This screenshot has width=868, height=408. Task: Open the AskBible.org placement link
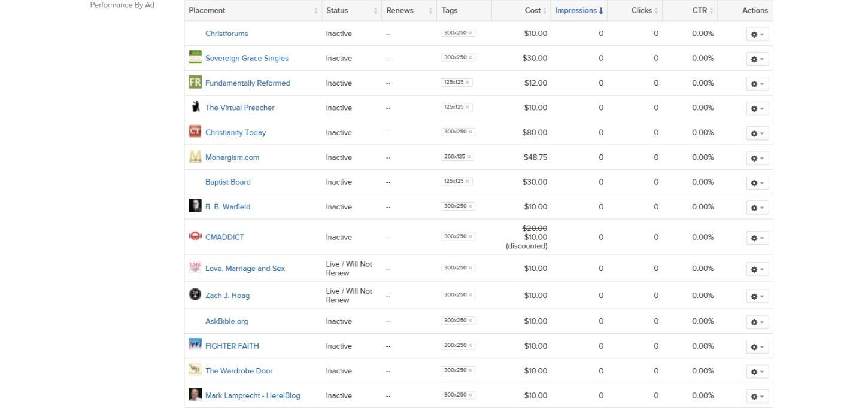227,321
